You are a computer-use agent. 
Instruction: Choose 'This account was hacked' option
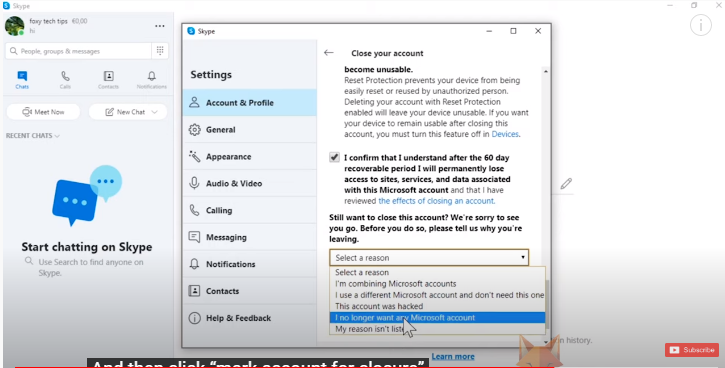tap(437, 306)
